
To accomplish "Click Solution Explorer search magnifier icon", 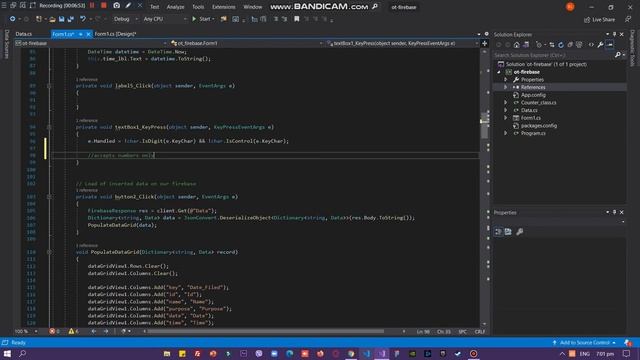I will click(x=618, y=55).
